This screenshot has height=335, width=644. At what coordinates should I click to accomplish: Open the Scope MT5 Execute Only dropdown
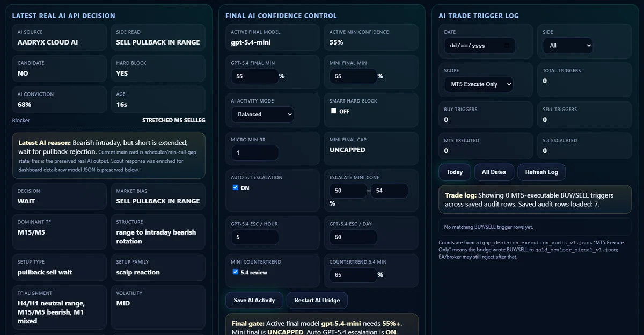pyautogui.click(x=478, y=84)
